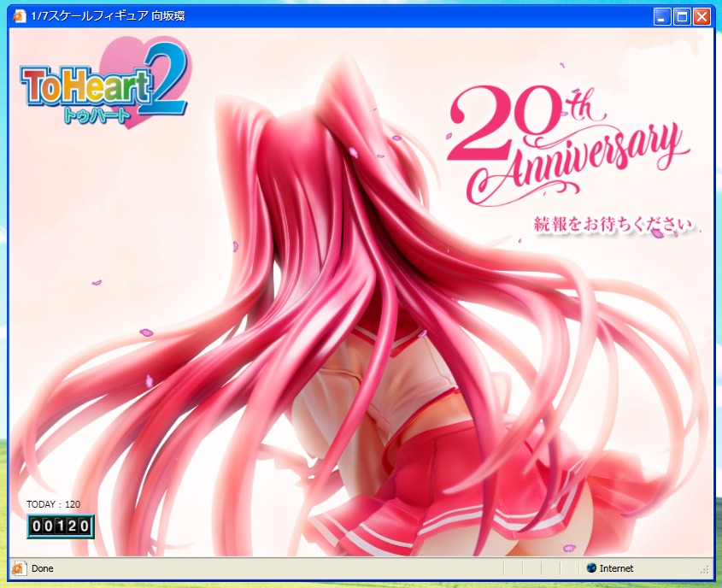Click the TODAY : 120 label
Screen dimensions: 722x588
click(53, 504)
